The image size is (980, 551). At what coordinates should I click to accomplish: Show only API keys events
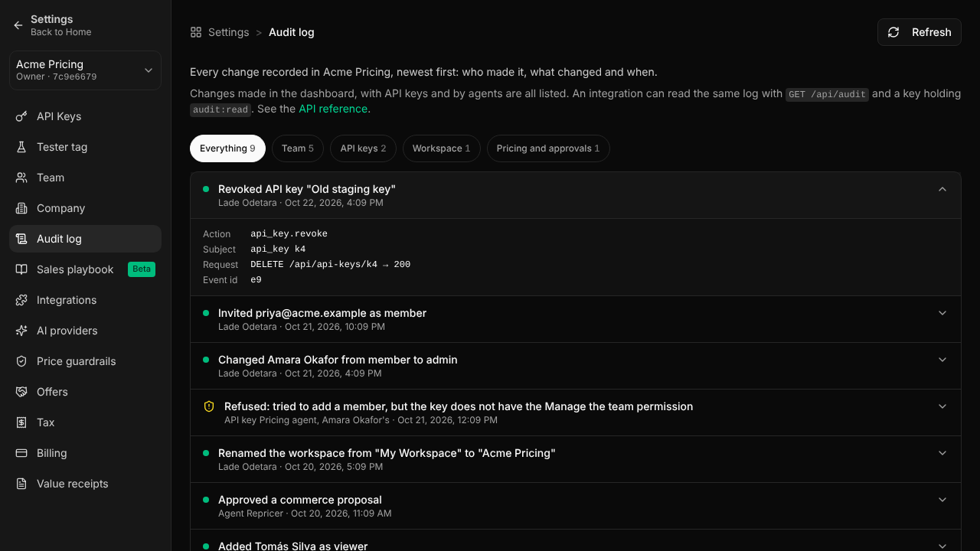click(x=364, y=148)
